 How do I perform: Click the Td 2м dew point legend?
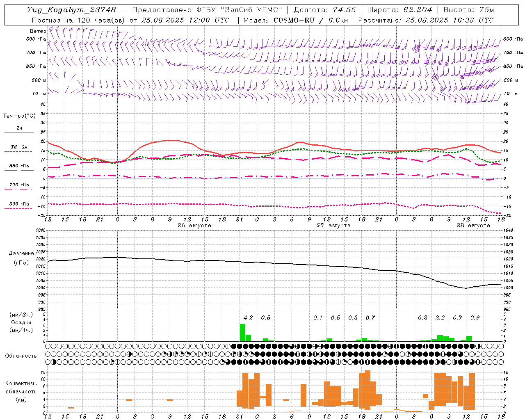click(x=19, y=147)
